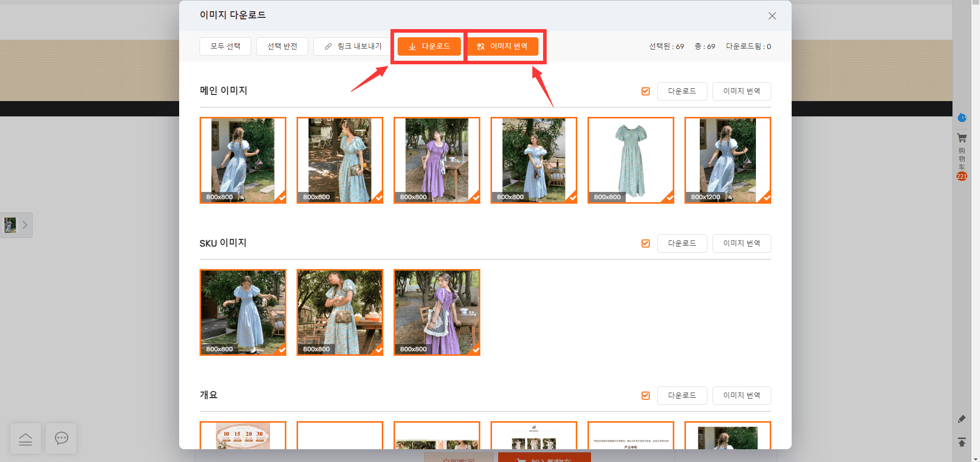
Task: Export links with 링크 내보내기
Action: pyautogui.click(x=353, y=46)
